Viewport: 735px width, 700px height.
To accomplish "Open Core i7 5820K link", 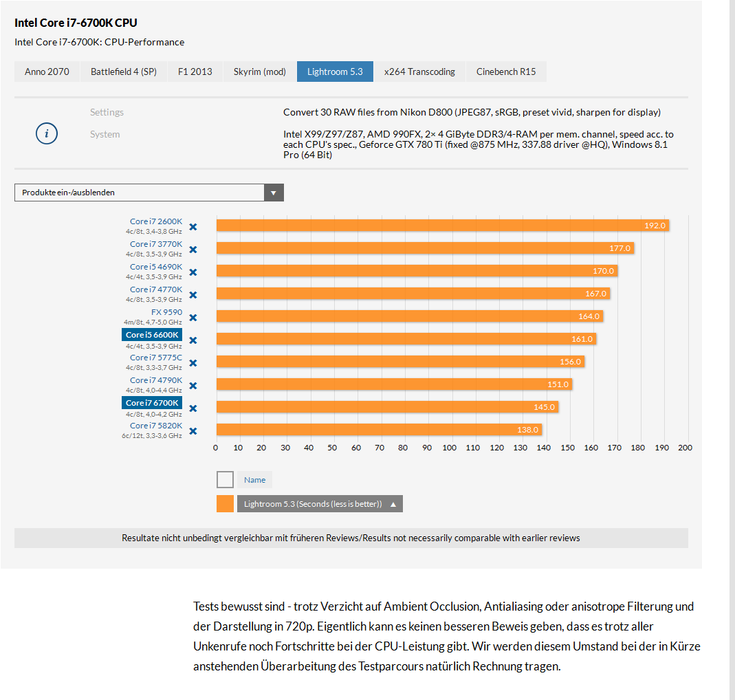I will pyautogui.click(x=156, y=426).
